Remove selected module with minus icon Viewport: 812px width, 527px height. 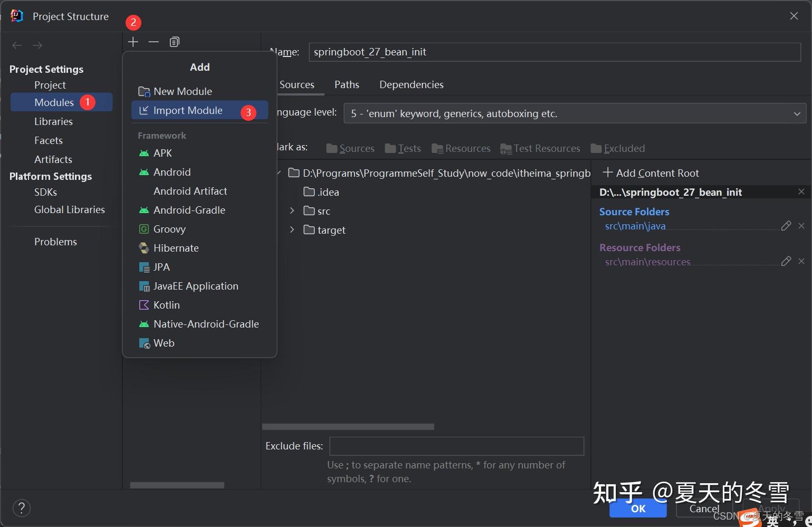click(154, 42)
